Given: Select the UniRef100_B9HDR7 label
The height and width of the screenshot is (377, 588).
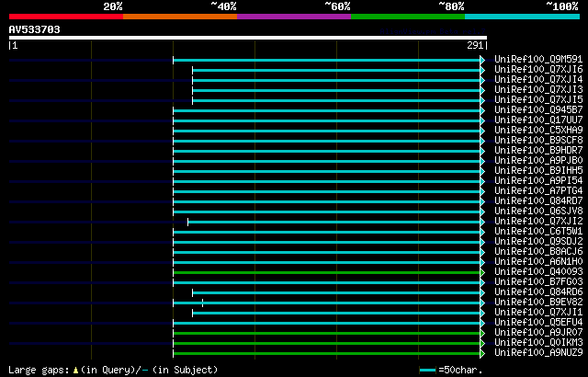Looking at the screenshot, I should [538, 151].
